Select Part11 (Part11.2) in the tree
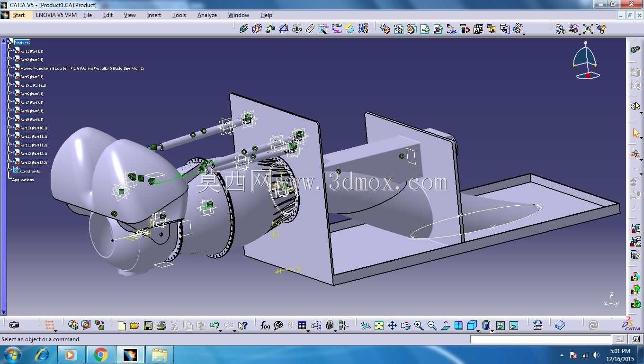Screen dimensions: 644x364 click(x=34, y=145)
